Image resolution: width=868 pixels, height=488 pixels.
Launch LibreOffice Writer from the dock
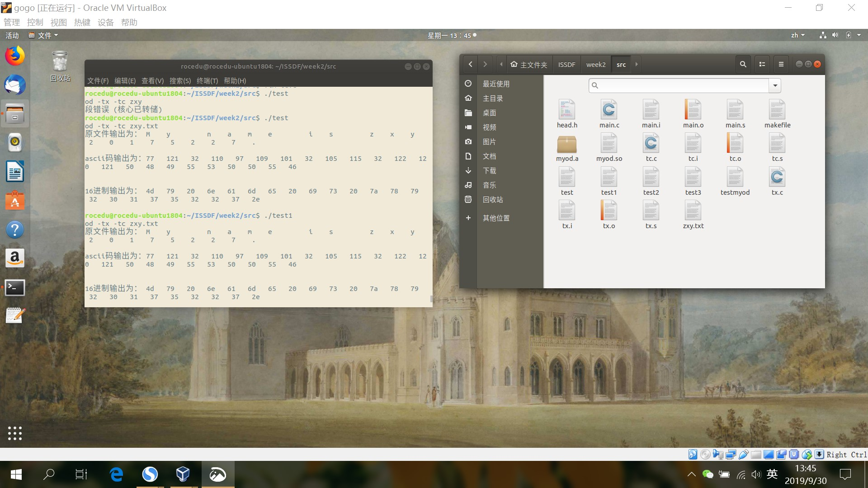click(15, 172)
